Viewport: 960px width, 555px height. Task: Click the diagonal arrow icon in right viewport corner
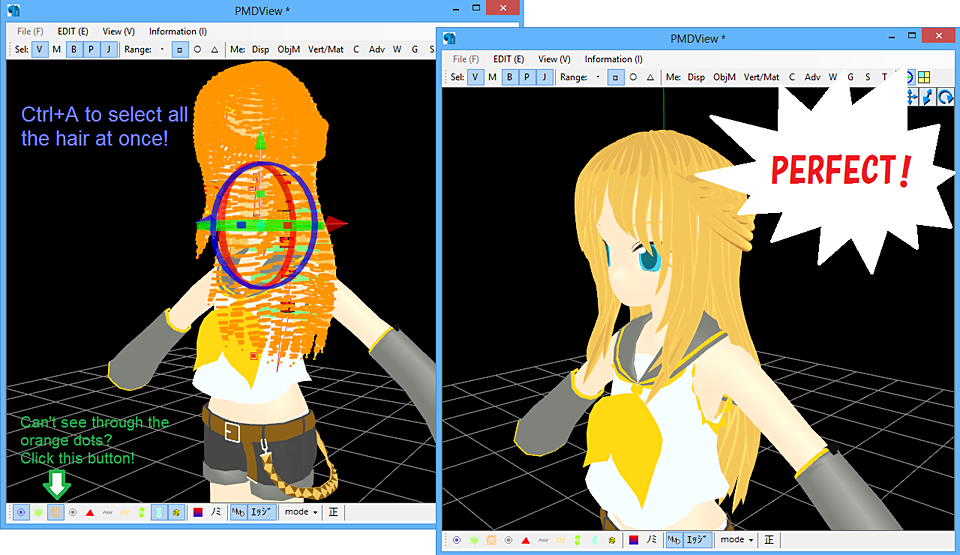coord(929,97)
